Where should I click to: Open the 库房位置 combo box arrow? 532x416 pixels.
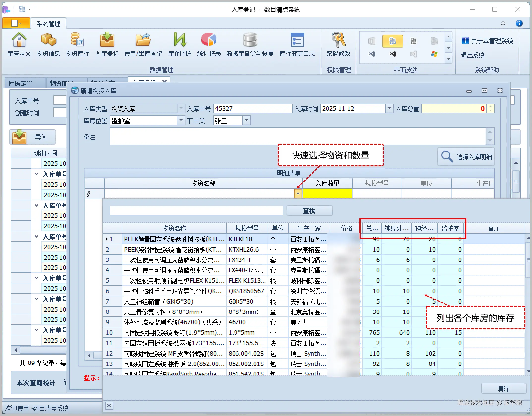tap(181, 121)
